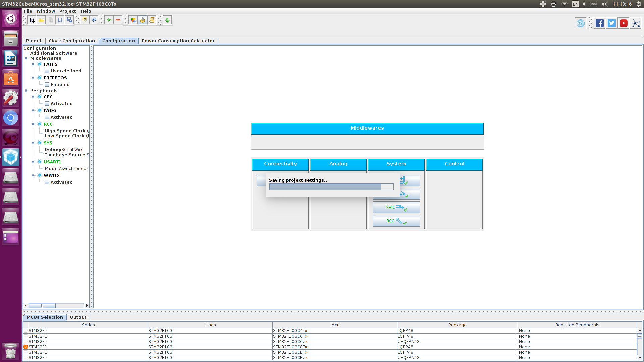Image resolution: width=644 pixels, height=362 pixels.
Task: Open Chromium browser from the dock
Action: [11, 118]
